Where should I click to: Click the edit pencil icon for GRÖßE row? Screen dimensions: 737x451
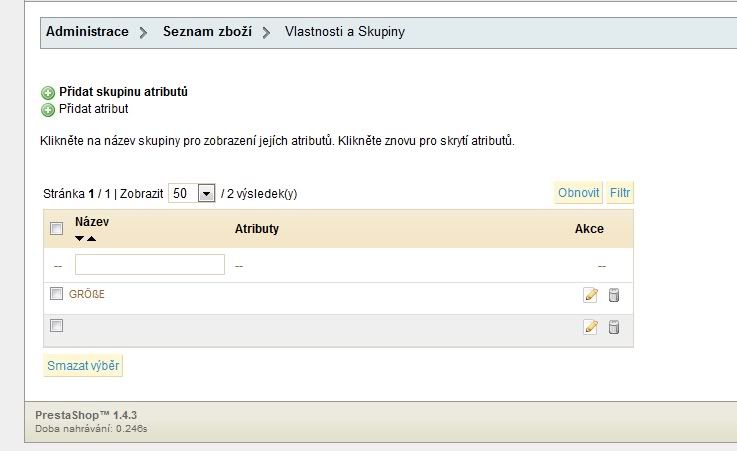(x=590, y=295)
